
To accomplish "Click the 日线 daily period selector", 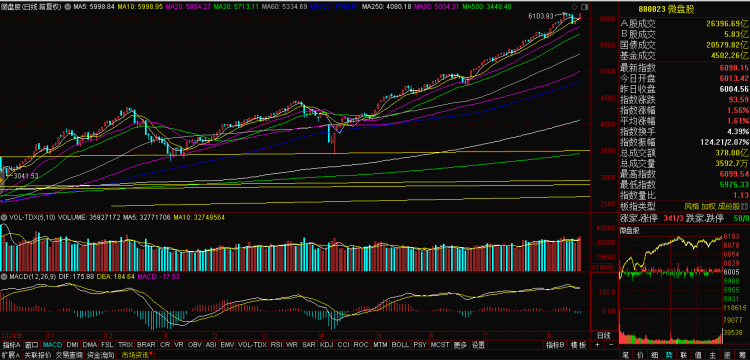I will (x=604, y=335).
